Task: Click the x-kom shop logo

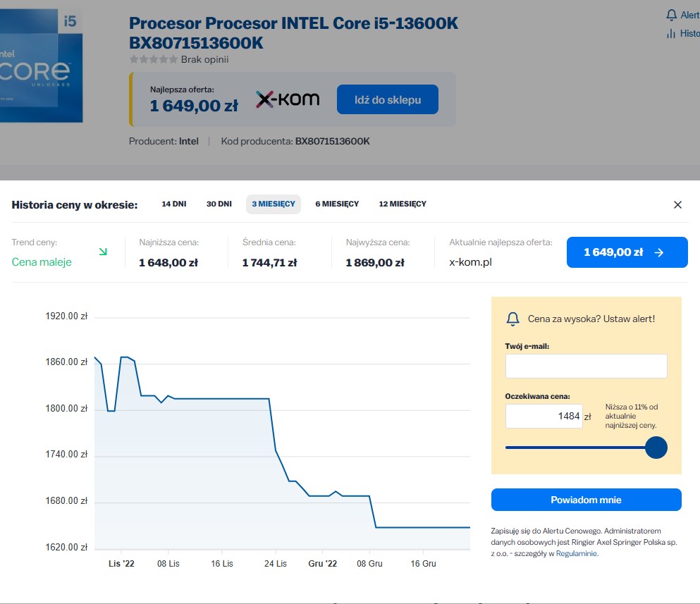Action: 288,99
